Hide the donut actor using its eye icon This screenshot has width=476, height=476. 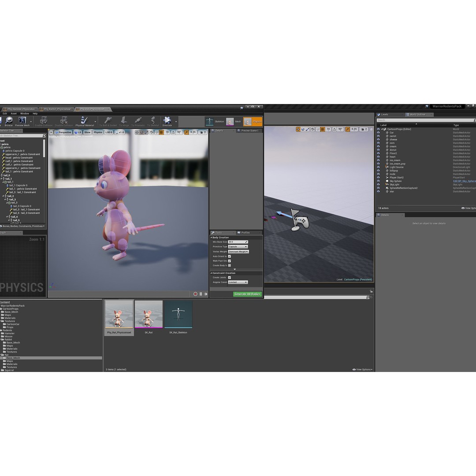[378, 150]
